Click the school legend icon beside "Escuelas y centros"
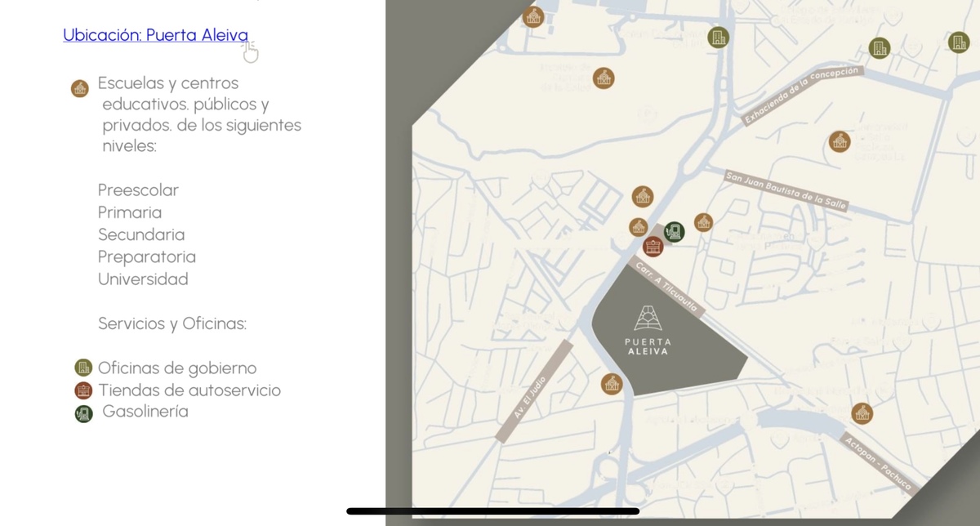 [x=80, y=88]
